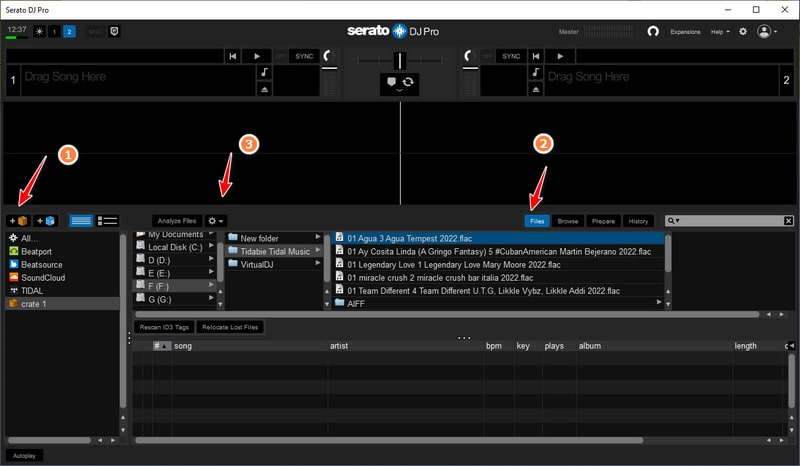Screen dimensions: 800x466
Task: Open the Files panel tab
Action: [537, 221]
